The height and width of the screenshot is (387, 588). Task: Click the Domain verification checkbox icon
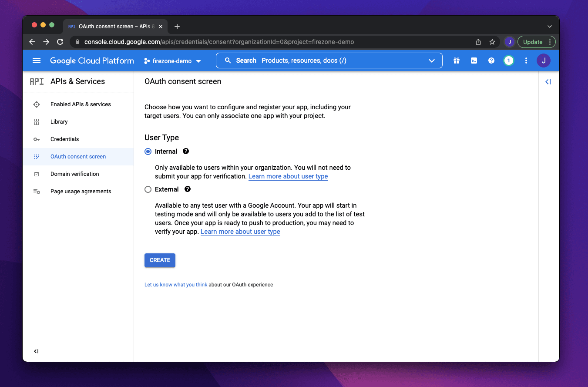[37, 174]
